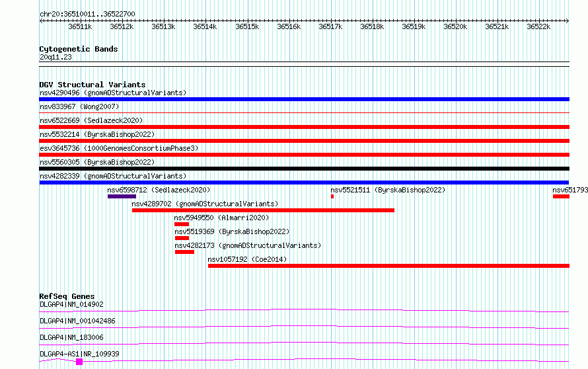Click the 36514k ruler tick label
Screen dimensions: 588x369
205,26
